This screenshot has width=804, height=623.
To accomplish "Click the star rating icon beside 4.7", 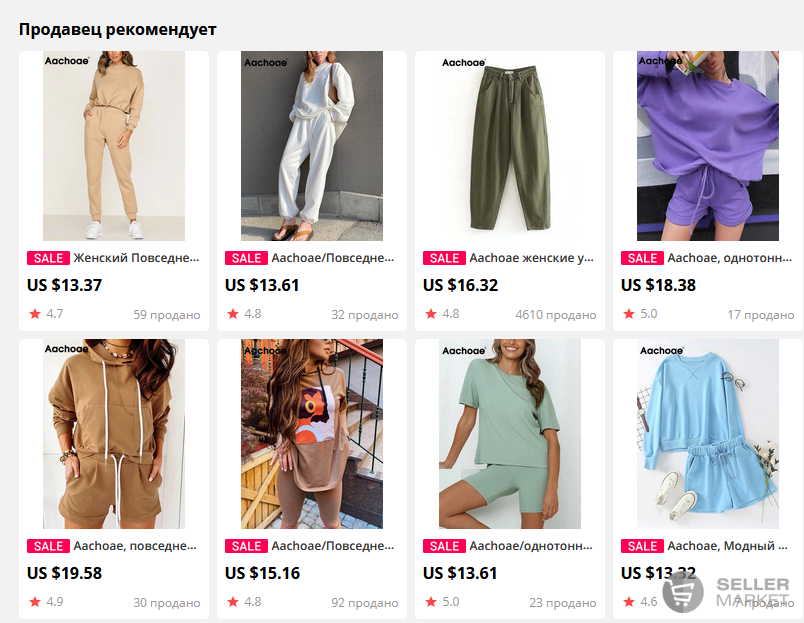I will click(35, 314).
